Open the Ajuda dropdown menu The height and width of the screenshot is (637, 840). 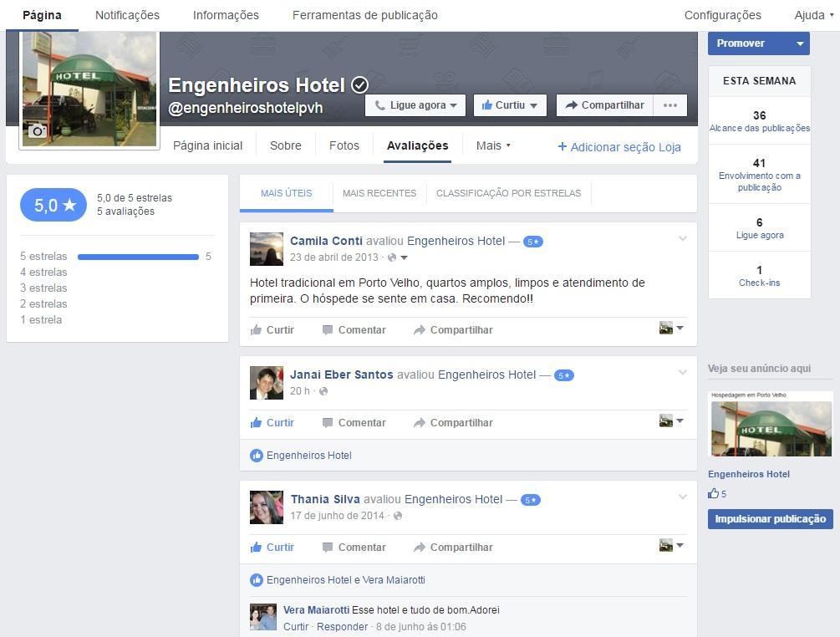pos(814,15)
